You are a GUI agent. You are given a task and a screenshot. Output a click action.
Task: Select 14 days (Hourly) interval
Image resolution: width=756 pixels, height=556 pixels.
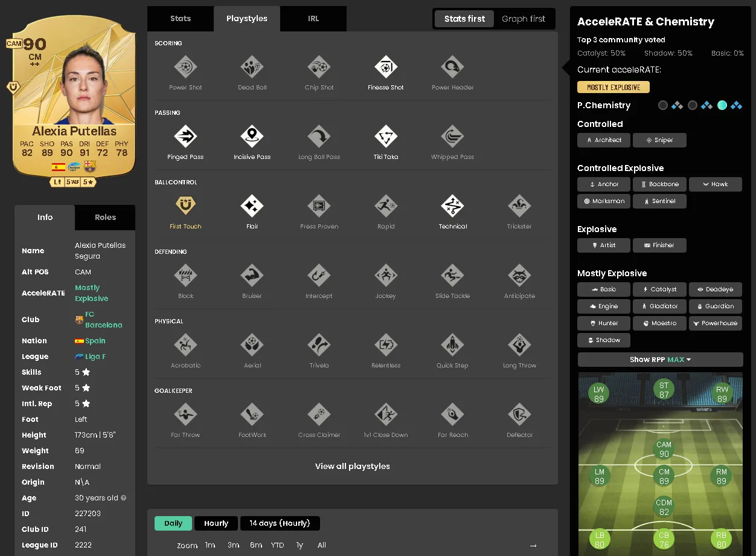click(x=280, y=523)
